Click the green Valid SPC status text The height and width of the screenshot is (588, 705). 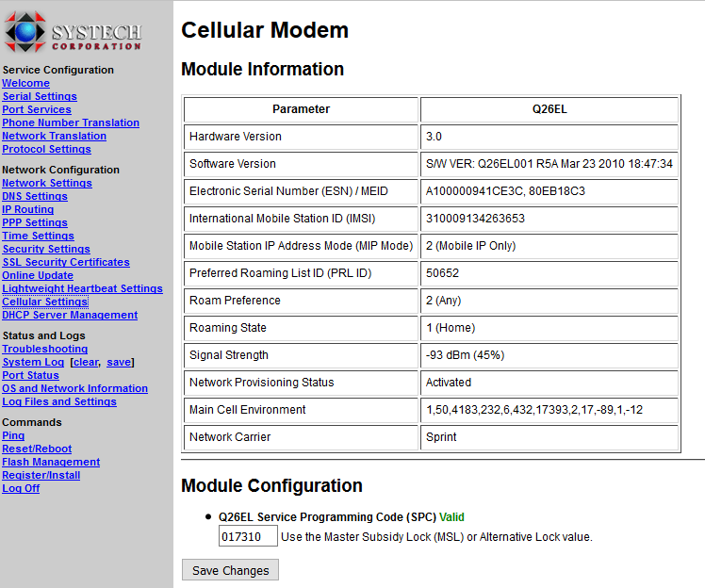[451, 517]
